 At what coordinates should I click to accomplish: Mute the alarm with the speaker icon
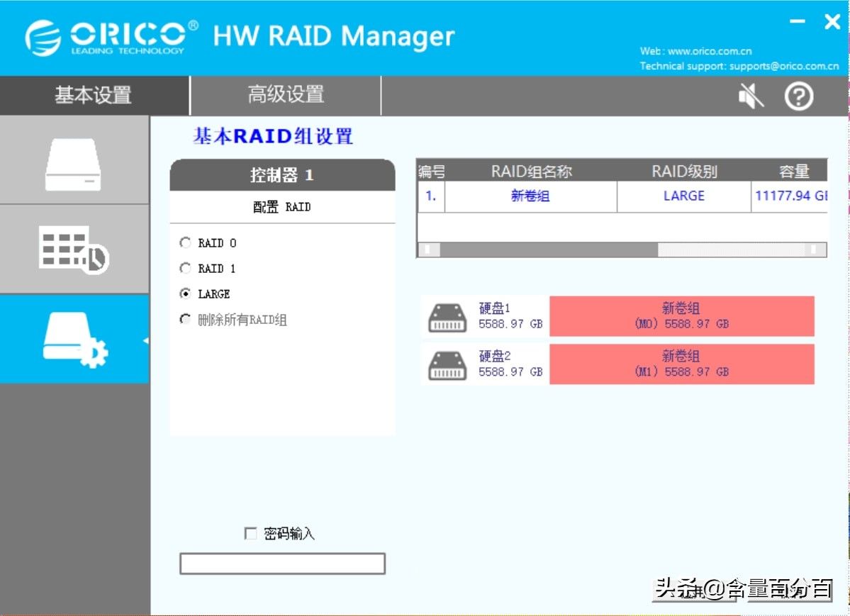(751, 96)
